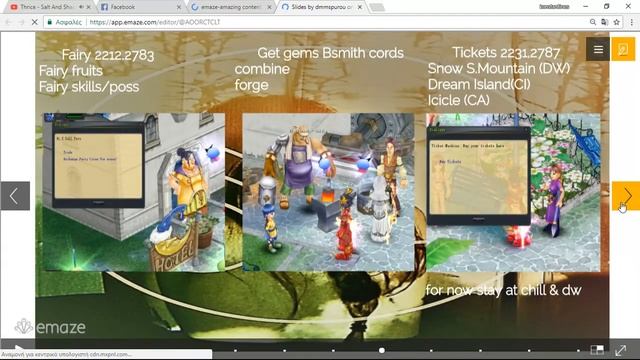Click the translate page icon

(604, 22)
